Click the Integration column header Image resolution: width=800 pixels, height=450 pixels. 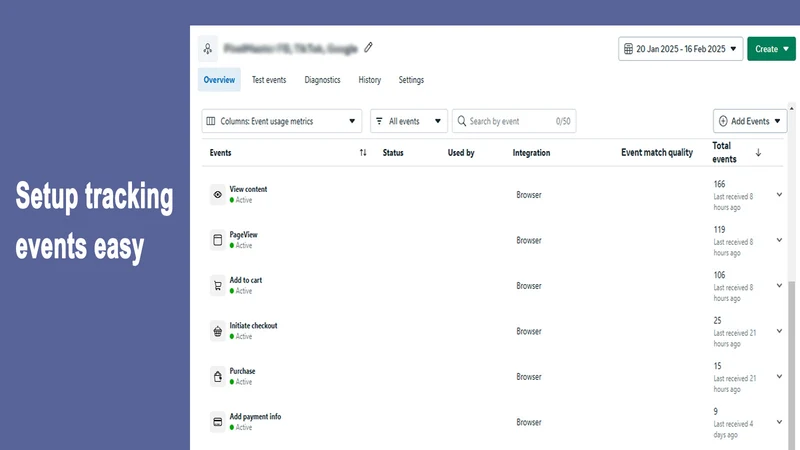(x=531, y=153)
